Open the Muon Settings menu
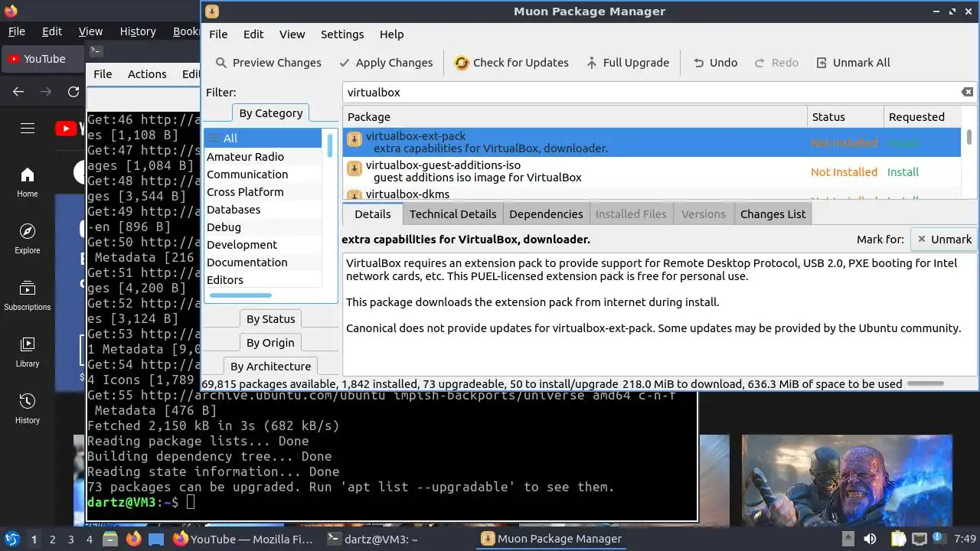Viewport: 980px width, 551px height. (342, 34)
